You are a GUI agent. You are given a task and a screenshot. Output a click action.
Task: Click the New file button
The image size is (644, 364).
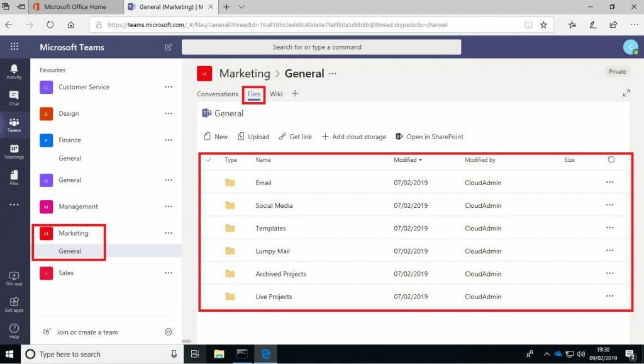tap(216, 137)
